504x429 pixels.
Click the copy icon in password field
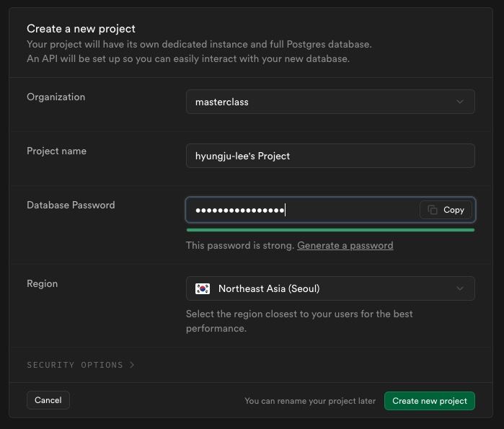pyautogui.click(x=433, y=210)
